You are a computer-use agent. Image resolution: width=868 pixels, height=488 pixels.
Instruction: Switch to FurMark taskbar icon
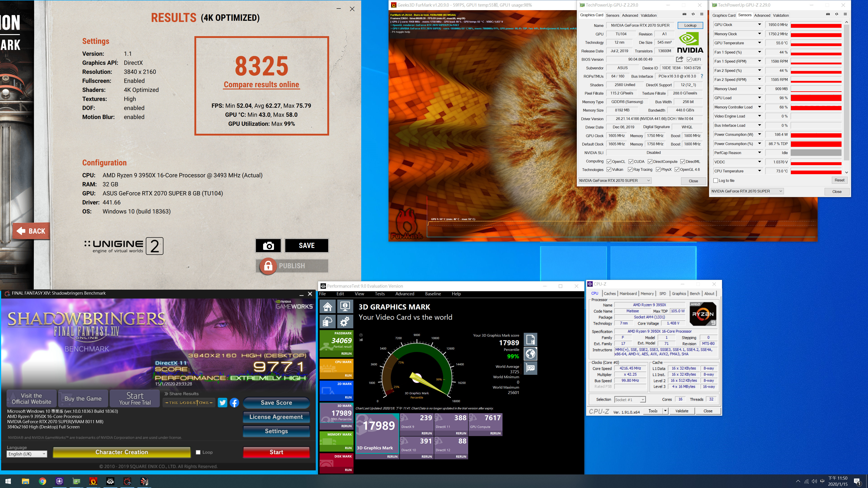pyautogui.click(x=93, y=481)
